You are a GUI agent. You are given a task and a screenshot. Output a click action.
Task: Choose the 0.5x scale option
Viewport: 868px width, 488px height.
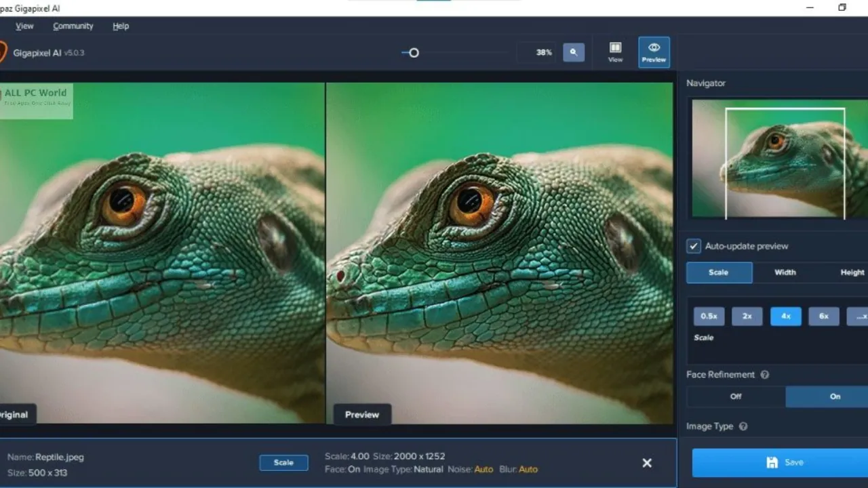[x=709, y=316]
